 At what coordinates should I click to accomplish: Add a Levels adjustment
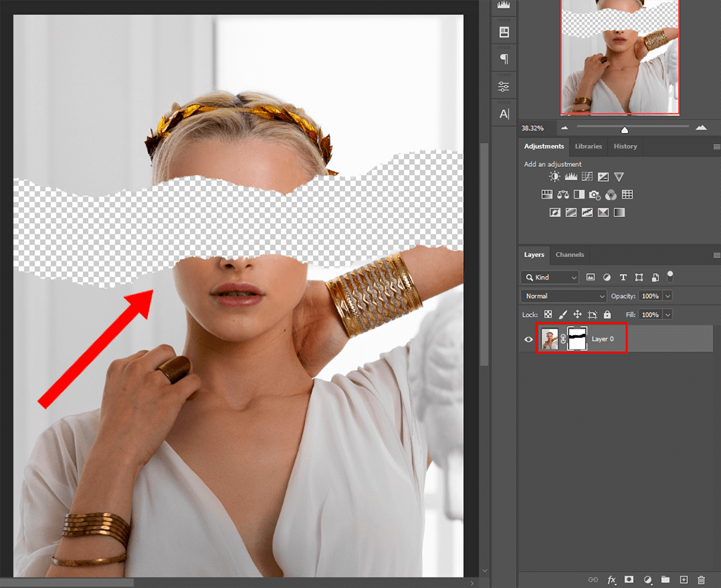tap(571, 177)
